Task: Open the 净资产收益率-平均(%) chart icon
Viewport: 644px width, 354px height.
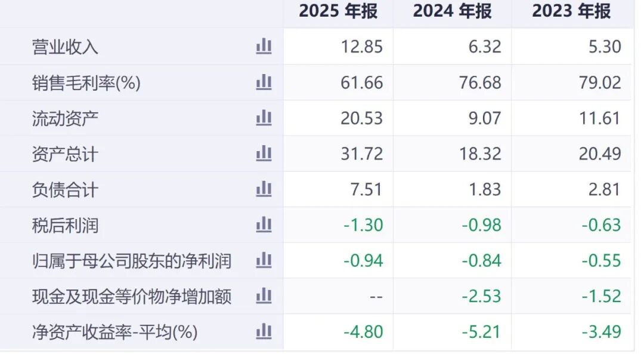Action: tap(263, 331)
